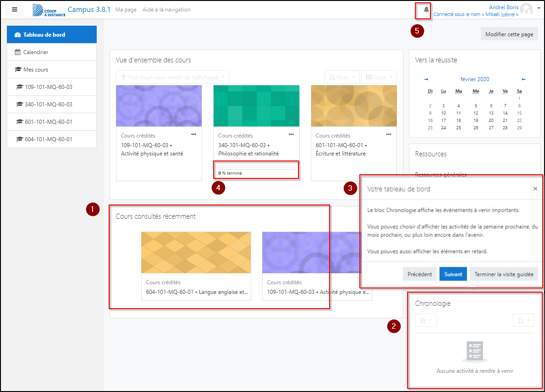Click the Suivant button
Viewport: 545px width, 392px height.
pyautogui.click(x=453, y=274)
